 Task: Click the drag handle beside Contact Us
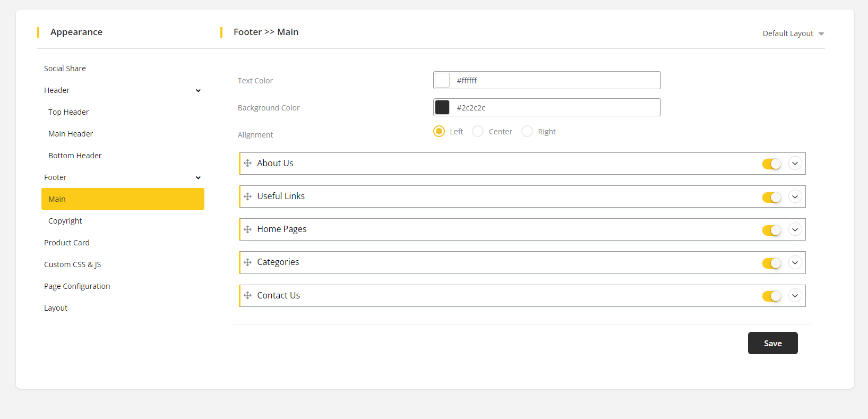click(x=247, y=295)
